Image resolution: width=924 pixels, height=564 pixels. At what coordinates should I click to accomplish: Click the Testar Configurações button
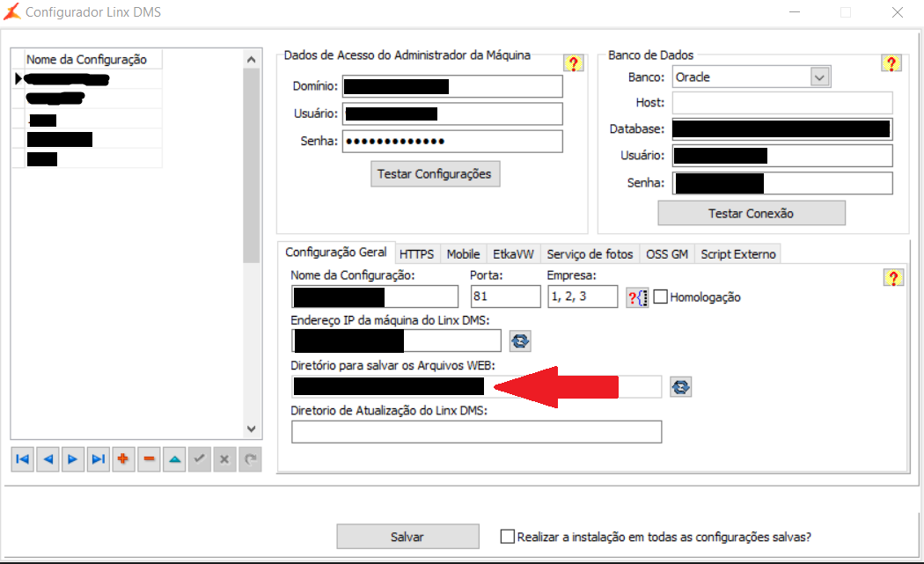pos(435,174)
